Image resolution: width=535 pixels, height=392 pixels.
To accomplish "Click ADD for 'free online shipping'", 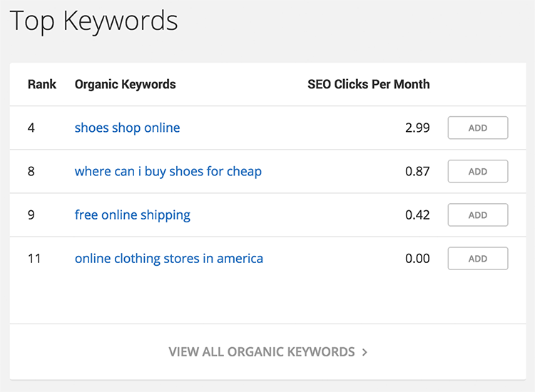I will coord(478,215).
